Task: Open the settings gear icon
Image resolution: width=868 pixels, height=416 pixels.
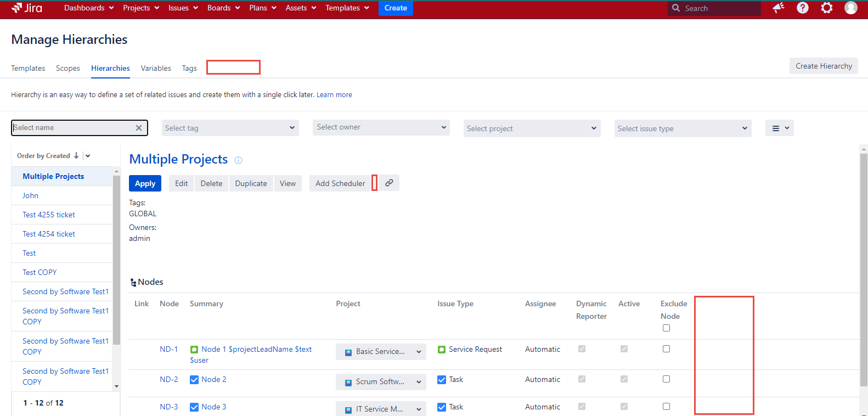Action: click(826, 8)
